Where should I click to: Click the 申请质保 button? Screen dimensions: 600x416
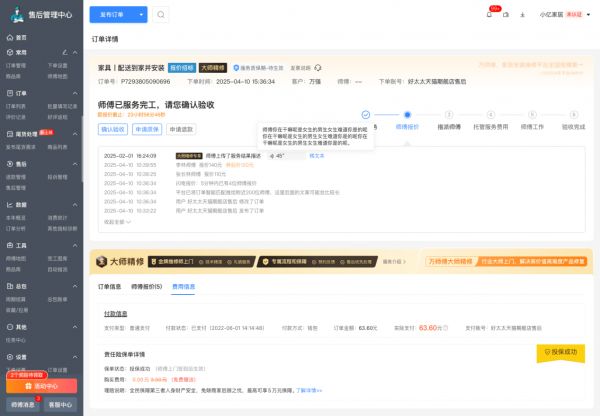click(147, 129)
